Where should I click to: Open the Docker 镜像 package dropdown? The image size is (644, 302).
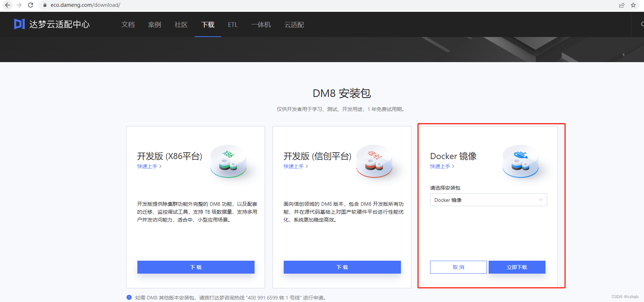pyautogui.click(x=489, y=200)
